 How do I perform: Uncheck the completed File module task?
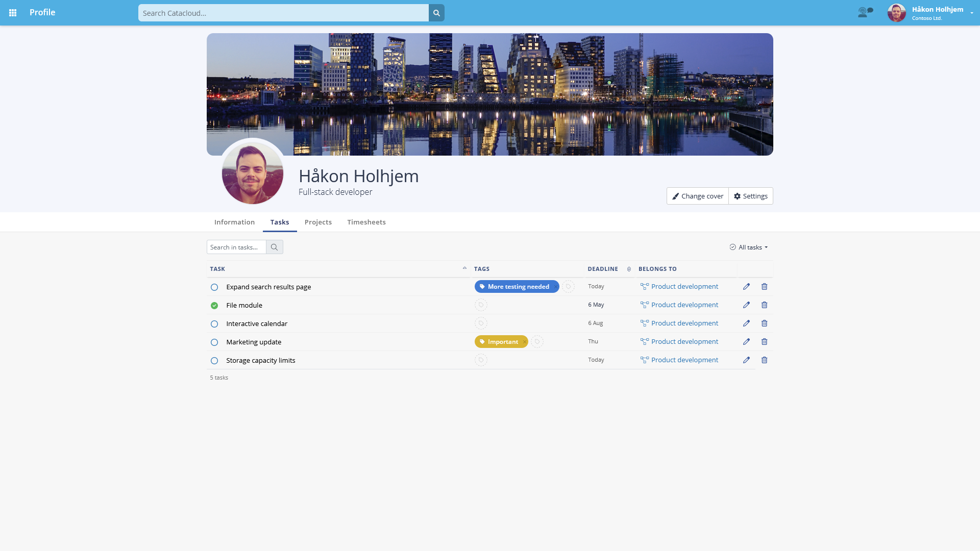point(214,306)
